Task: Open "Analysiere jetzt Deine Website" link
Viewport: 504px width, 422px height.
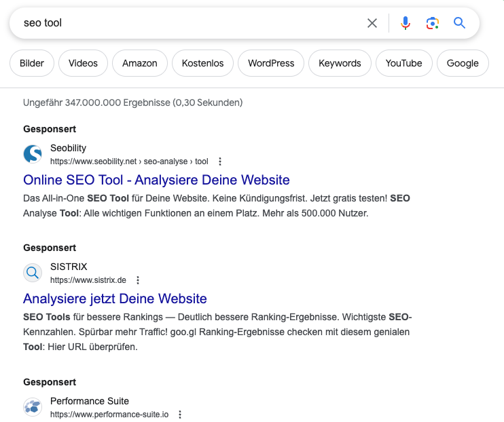Action: tap(115, 299)
